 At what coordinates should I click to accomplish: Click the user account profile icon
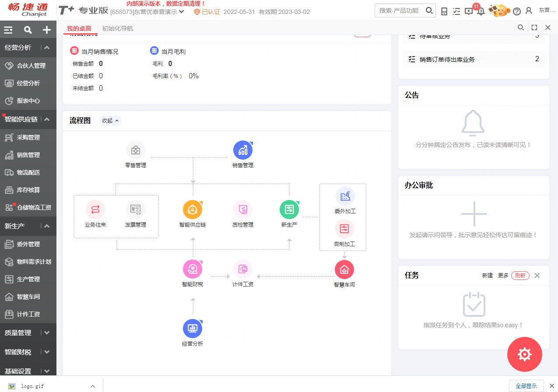click(529, 11)
